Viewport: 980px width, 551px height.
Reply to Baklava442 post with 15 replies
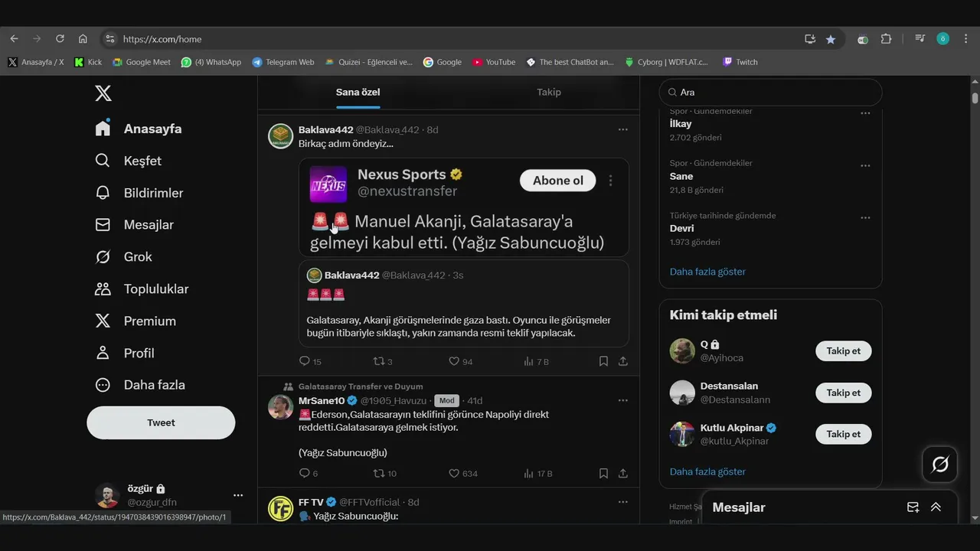[x=310, y=361]
